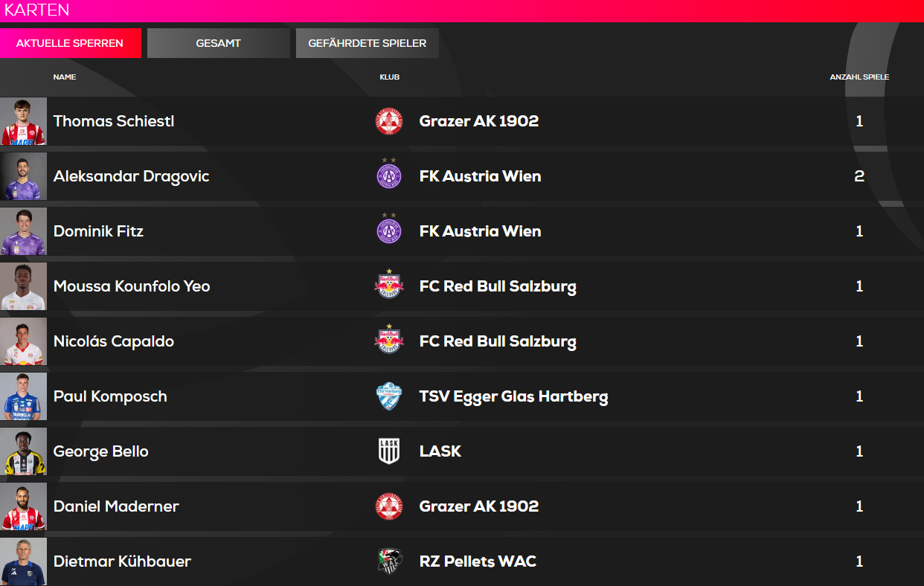Screen dimensions: 924x586
Task: Click LASK logo beside George Bello
Action: [x=389, y=451]
